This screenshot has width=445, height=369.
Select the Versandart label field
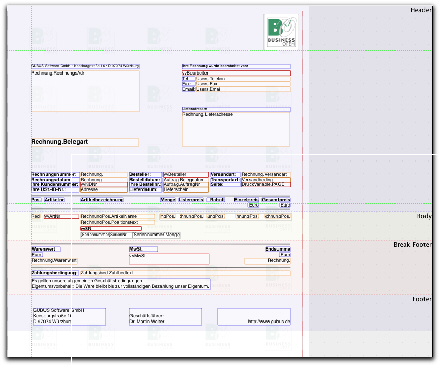(225, 175)
